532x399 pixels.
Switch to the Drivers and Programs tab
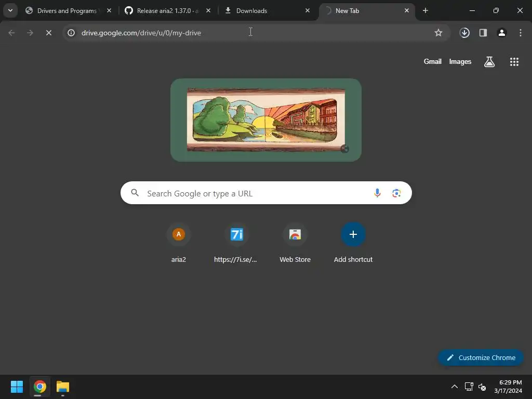(x=68, y=11)
